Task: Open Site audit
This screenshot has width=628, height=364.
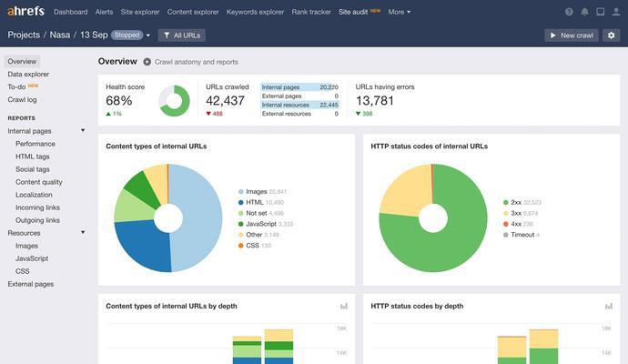Action: pyautogui.click(x=353, y=12)
